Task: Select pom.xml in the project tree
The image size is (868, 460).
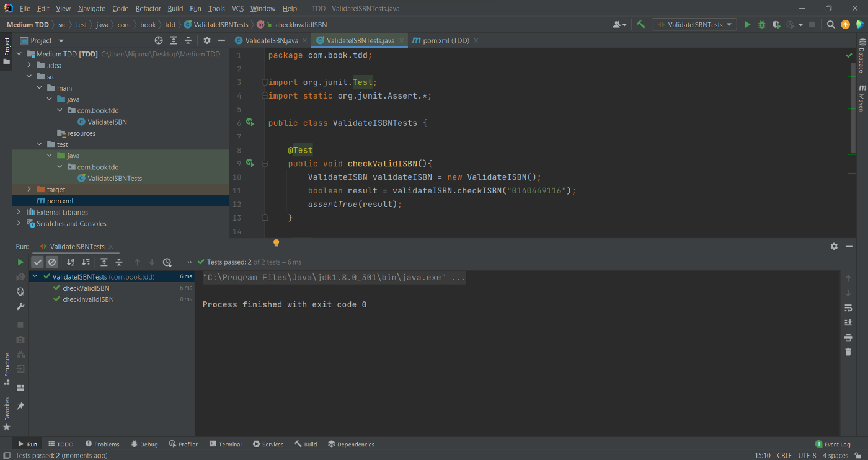Action: click(x=60, y=201)
